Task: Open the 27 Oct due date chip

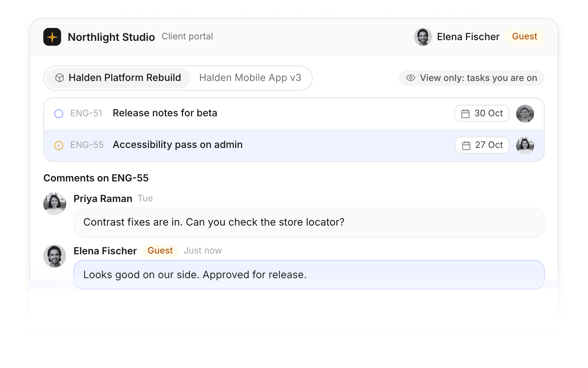Action: point(482,145)
